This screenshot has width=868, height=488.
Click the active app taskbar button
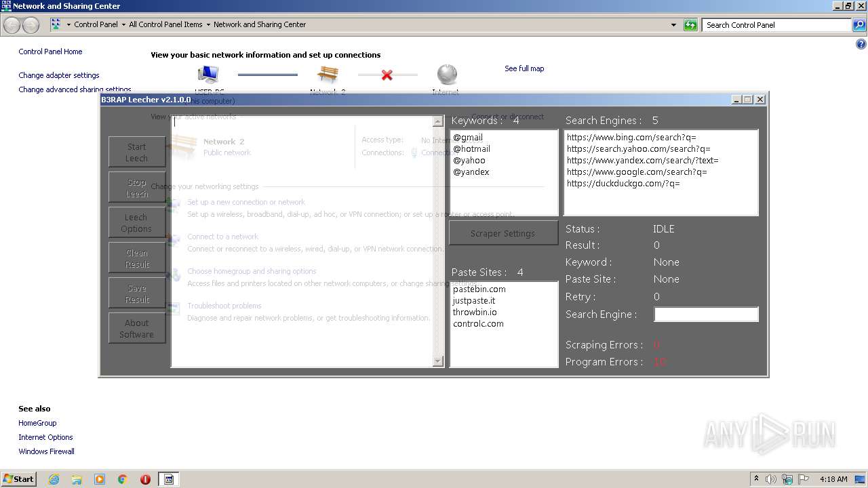[170, 479]
